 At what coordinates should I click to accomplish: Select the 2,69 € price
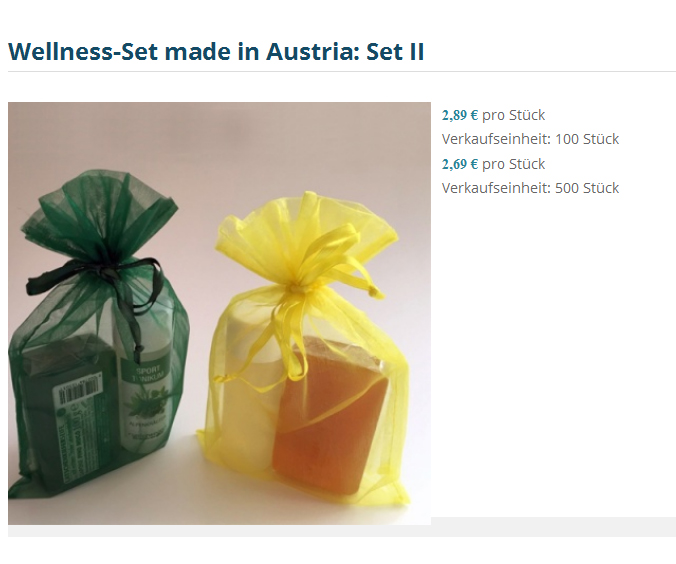tap(460, 164)
